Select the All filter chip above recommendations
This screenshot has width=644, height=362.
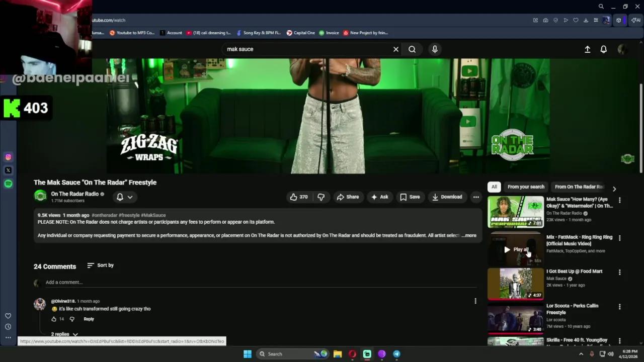494,187
